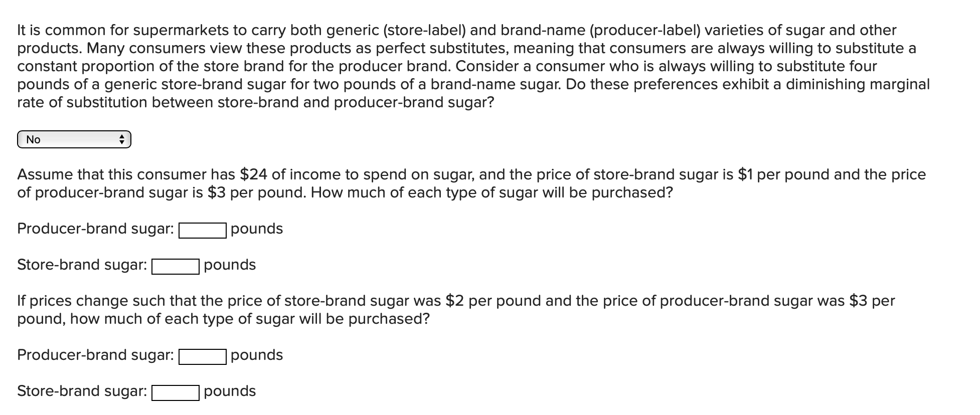Click the Store-brand sugar label text
The image size is (980, 415).
pos(82,265)
